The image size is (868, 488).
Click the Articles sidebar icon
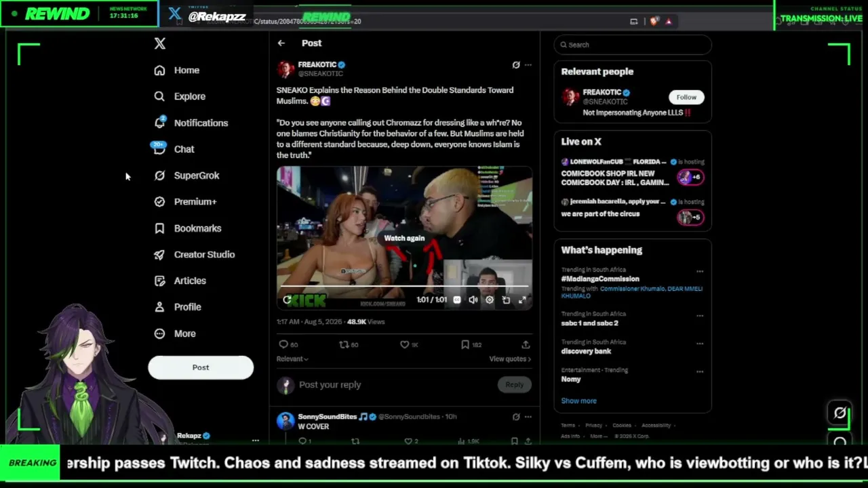(x=159, y=281)
